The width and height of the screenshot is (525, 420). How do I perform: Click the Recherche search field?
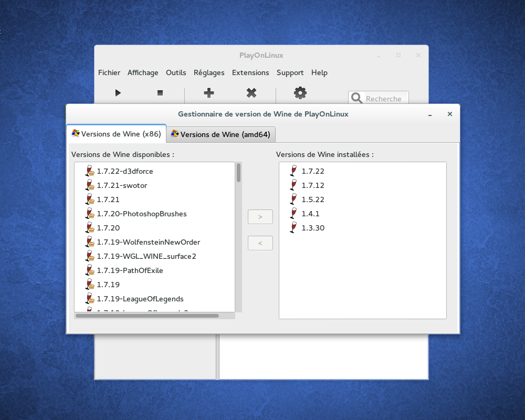379,98
